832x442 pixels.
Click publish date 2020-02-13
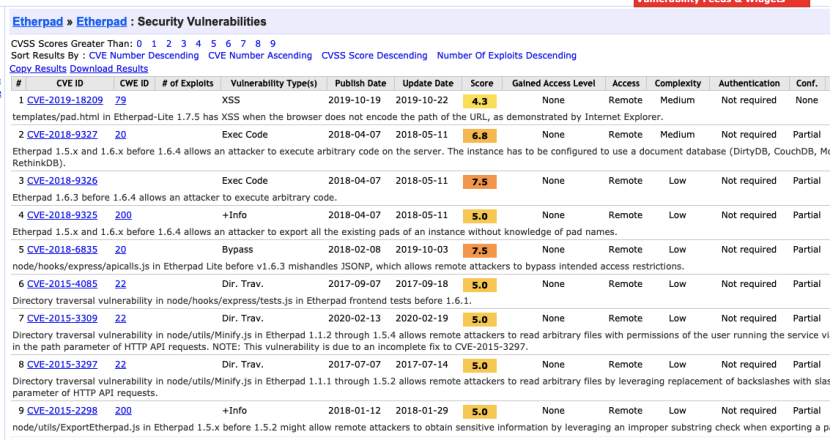[x=354, y=318]
